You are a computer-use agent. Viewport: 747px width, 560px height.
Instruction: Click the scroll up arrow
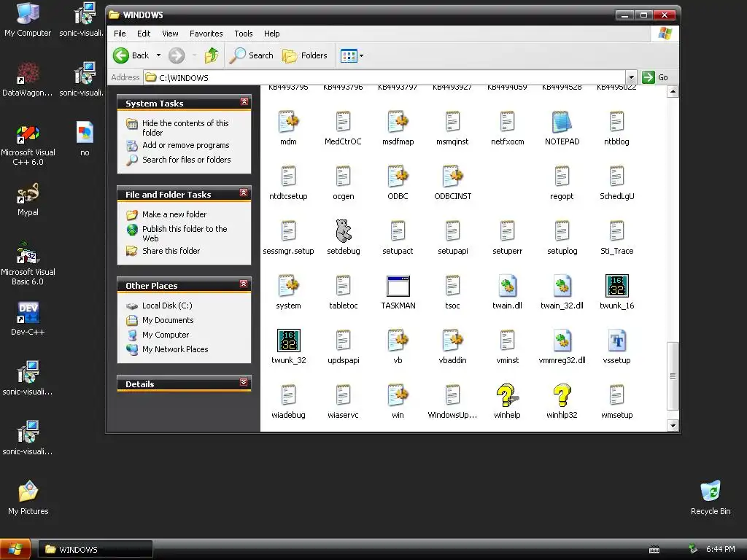(x=673, y=91)
